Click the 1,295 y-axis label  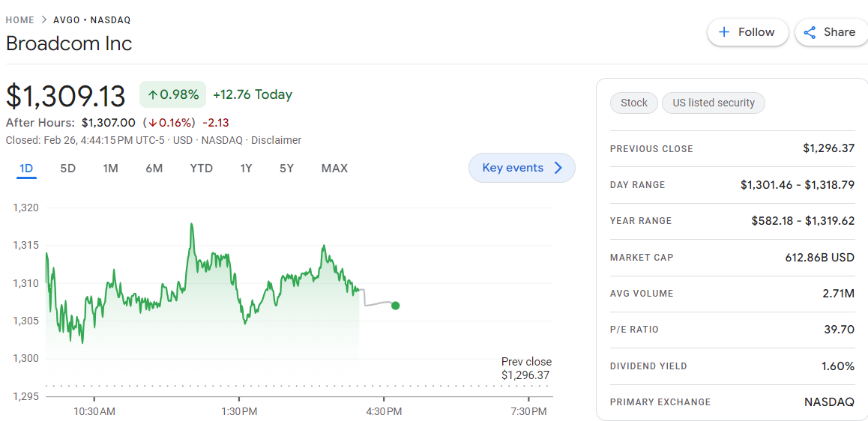[x=24, y=397]
